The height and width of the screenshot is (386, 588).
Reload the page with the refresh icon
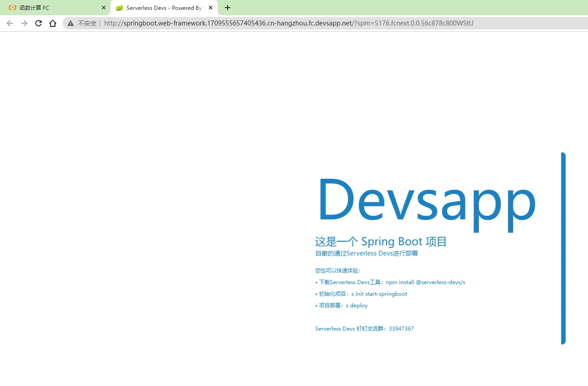click(x=38, y=23)
